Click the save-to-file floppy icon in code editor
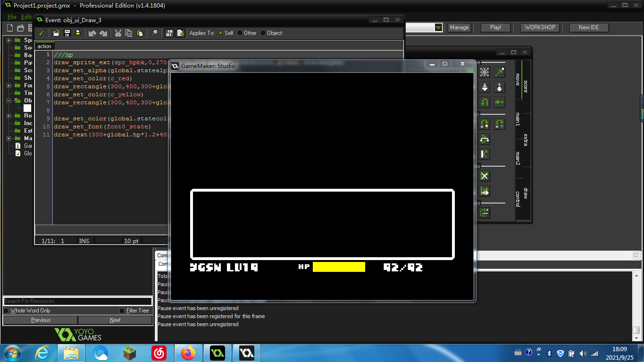This screenshot has width=644, height=362. pos(67,33)
